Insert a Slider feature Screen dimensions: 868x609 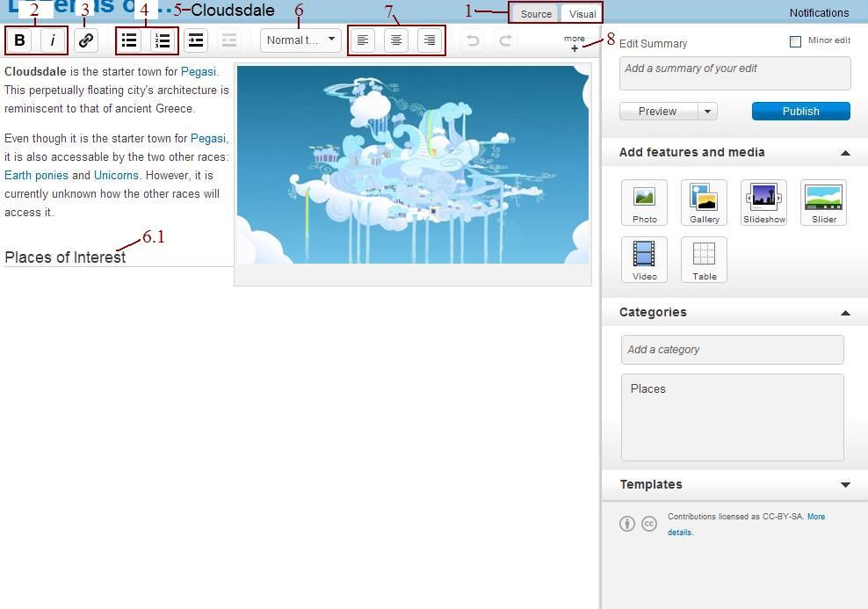[824, 203]
